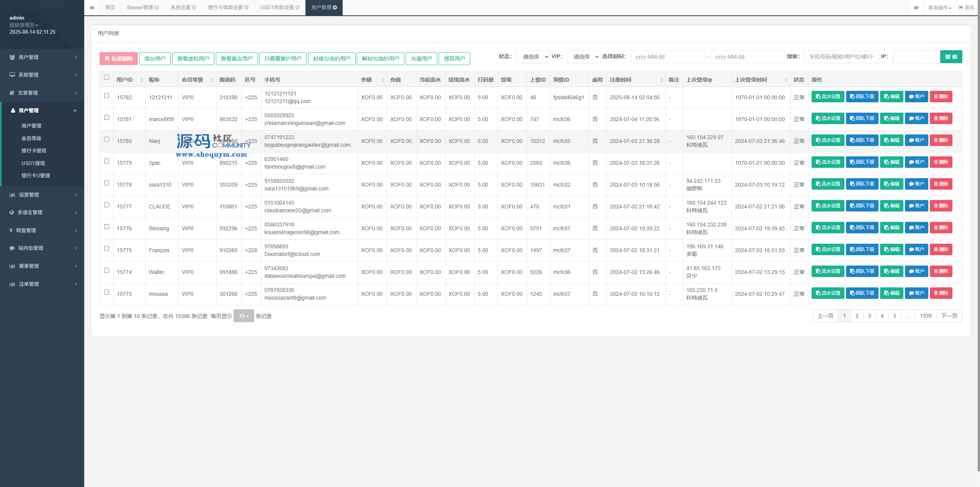Click the 添加用户 button
The height and width of the screenshot is (487, 980).
click(155, 59)
